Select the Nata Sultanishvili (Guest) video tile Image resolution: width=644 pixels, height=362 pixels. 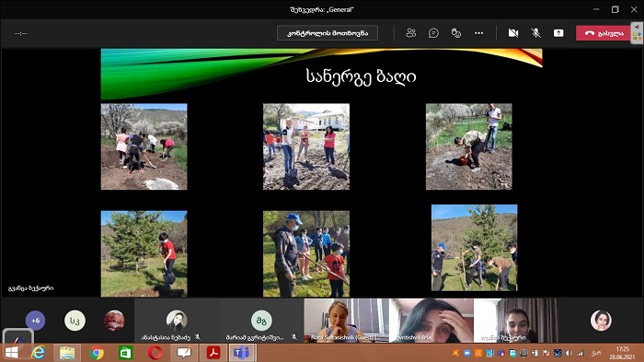coord(346,321)
